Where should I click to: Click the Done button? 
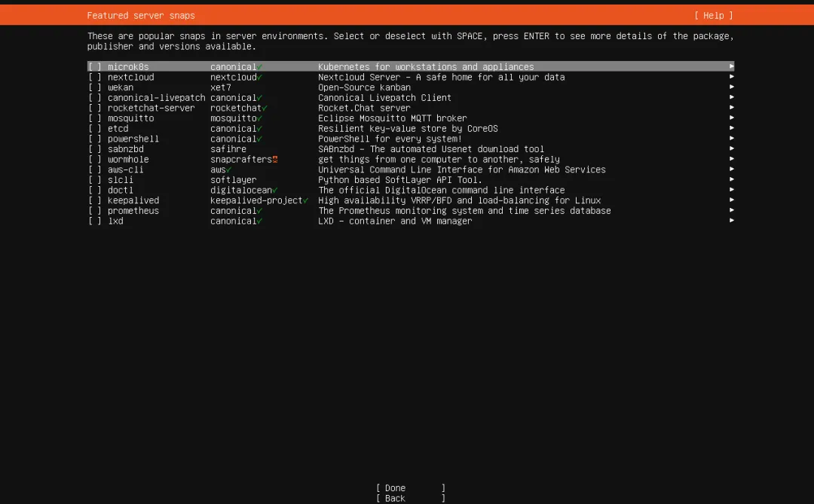(411, 488)
